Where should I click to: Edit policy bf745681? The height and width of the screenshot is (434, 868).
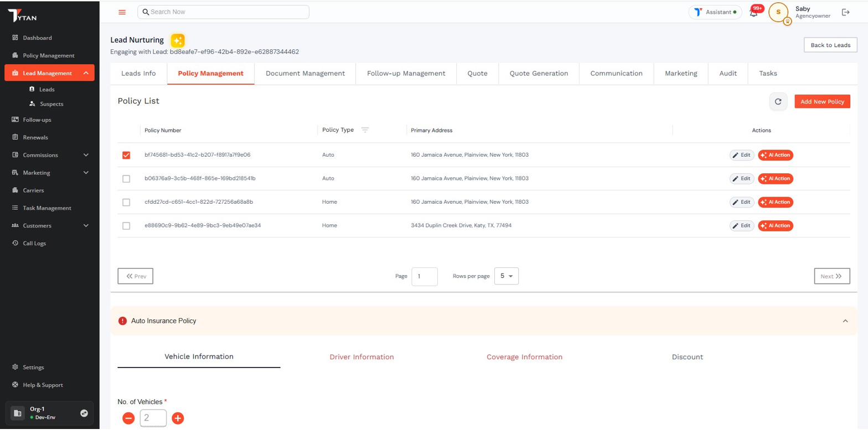point(741,155)
